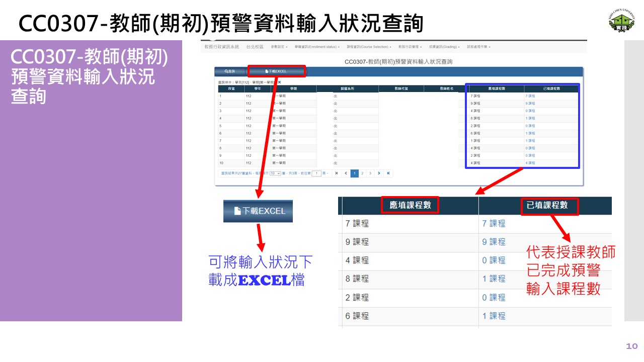644x362 pixels.
Task: Click the small table's 已填課程數 header
Action: point(551,88)
